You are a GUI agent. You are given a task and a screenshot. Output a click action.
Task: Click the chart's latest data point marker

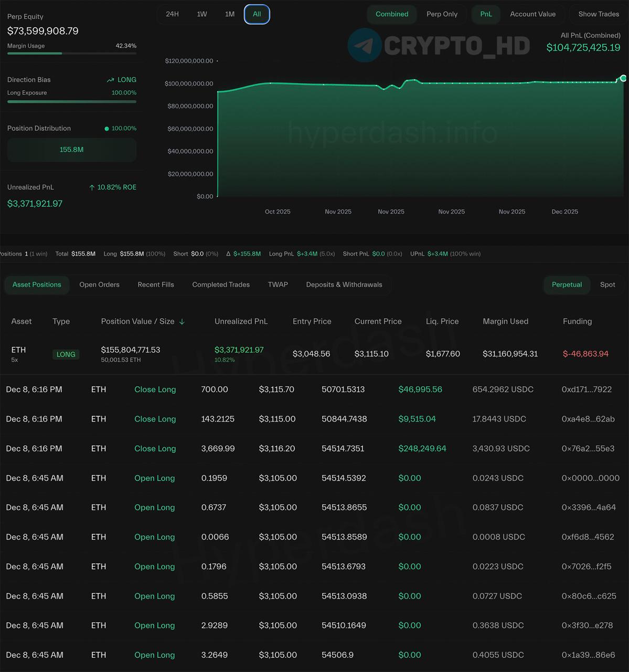(x=623, y=78)
